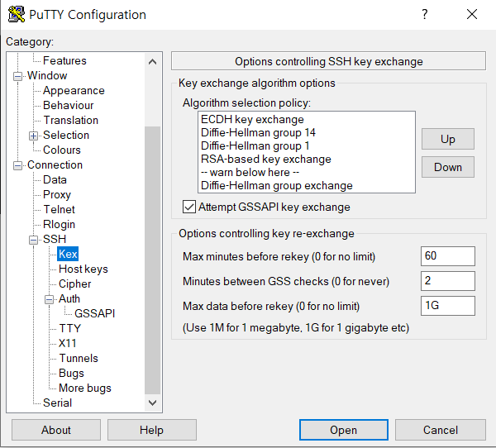The image size is (496, 448).
Task: Toggle Attempt GSSAPI key exchange checkbox
Action: [189, 207]
